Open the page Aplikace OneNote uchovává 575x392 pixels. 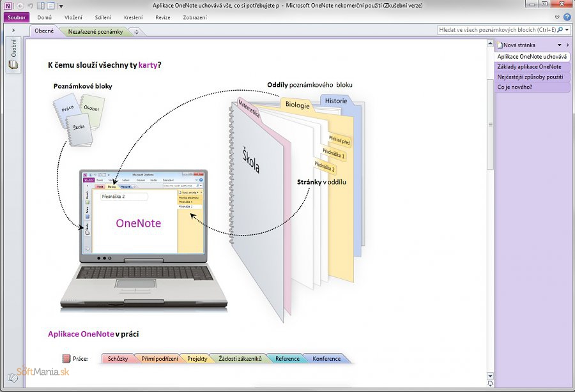coord(532,57)
